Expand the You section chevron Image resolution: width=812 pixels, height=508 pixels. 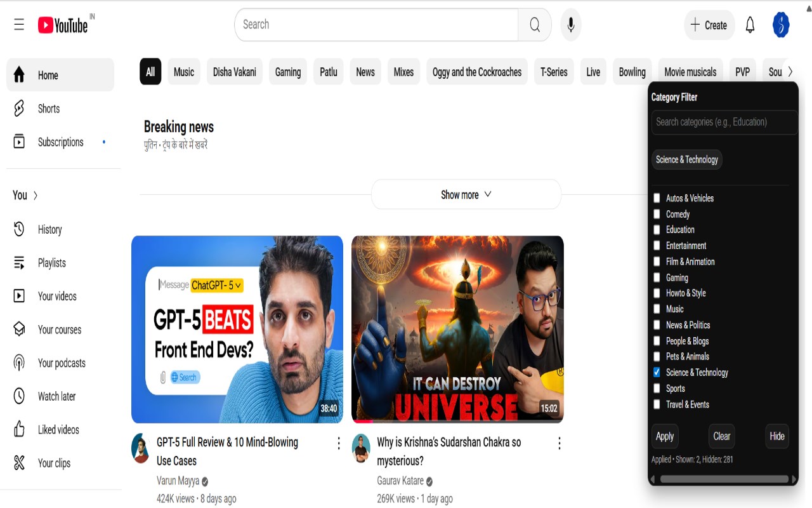pyautogui.click(x=36, y=196)
